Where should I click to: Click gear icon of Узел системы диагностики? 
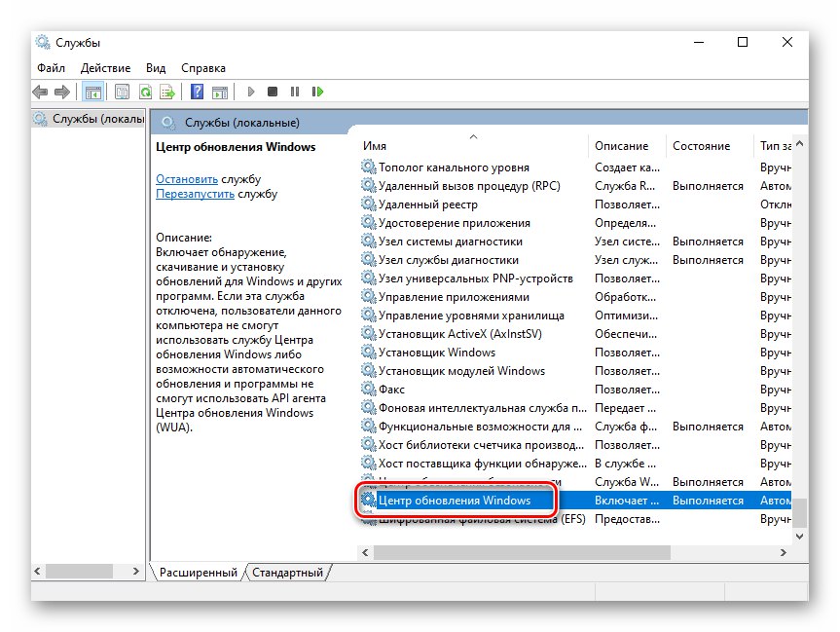pyautogui.click(x=368, y=241)
